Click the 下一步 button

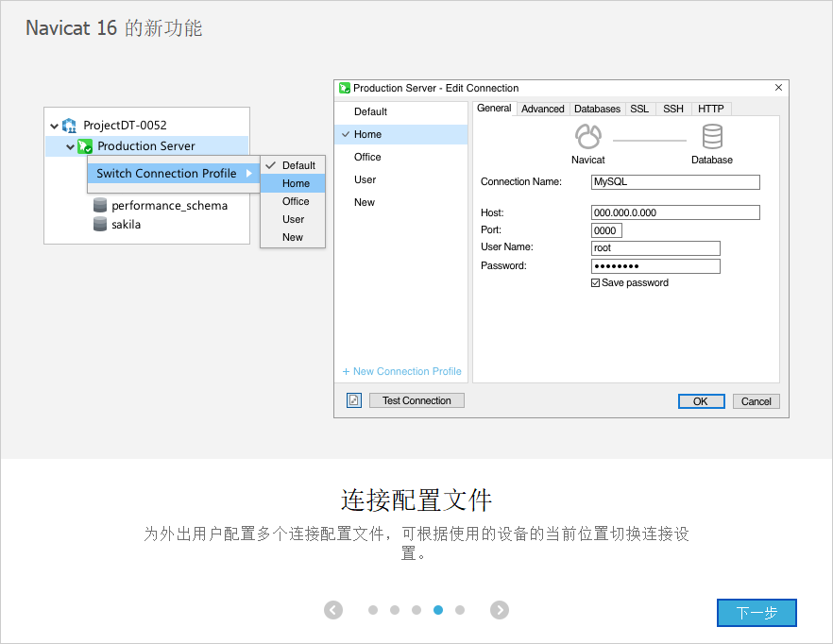click(756, 613)
